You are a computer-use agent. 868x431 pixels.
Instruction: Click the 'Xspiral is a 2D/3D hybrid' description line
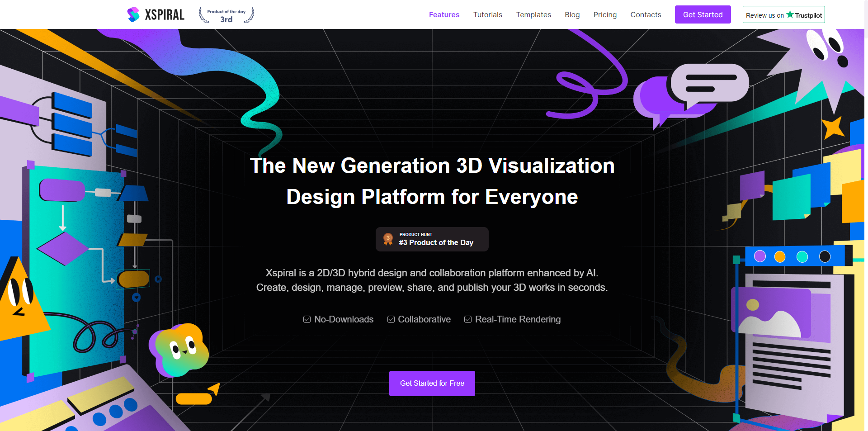pos(432,273)
